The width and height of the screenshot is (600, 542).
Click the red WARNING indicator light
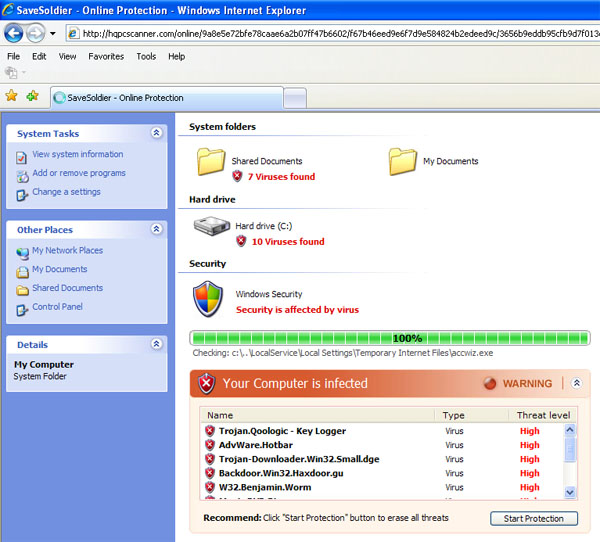pyautogui.click(x=489, y=383)
